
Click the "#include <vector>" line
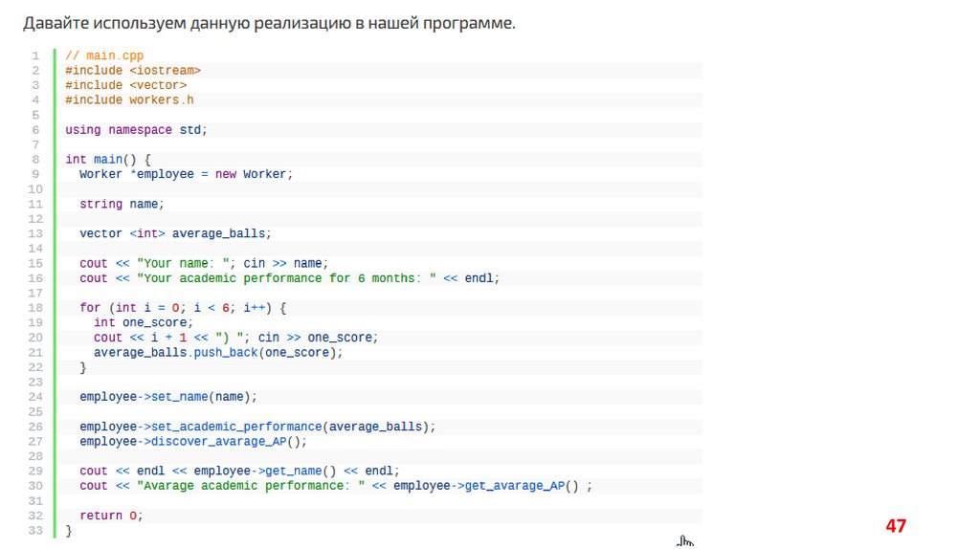(x=125, y=85)
